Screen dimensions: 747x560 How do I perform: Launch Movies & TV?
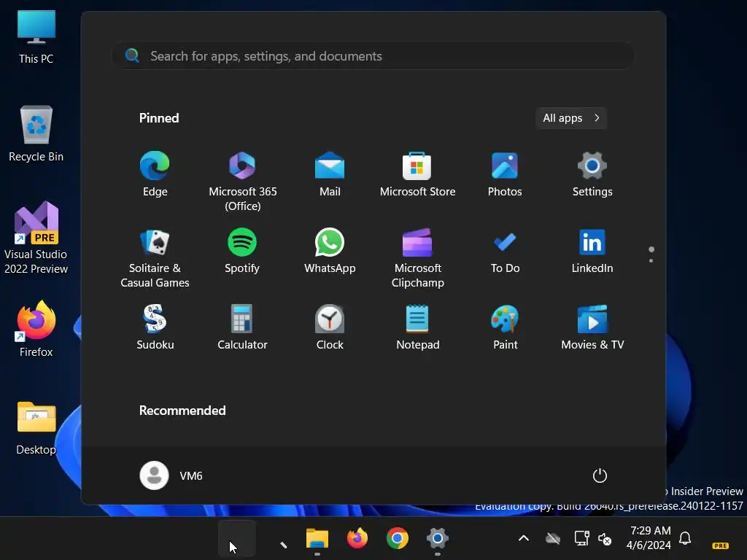tap(592, 327)
